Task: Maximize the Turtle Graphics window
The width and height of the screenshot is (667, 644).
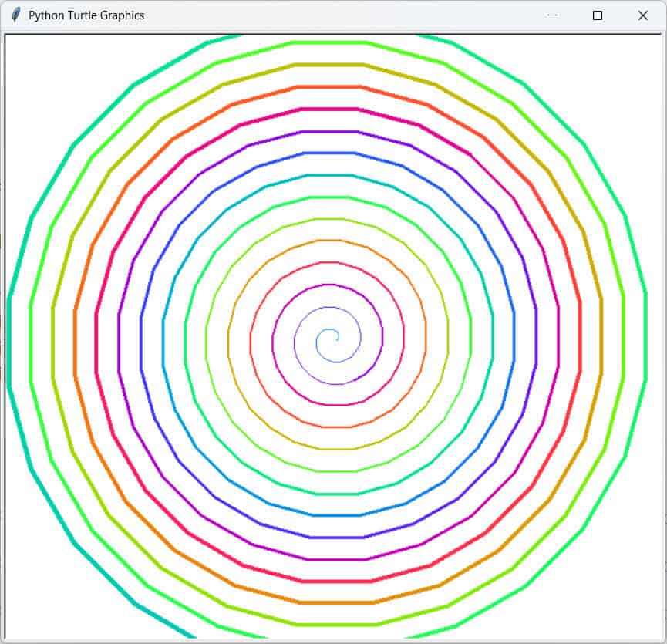Action: point(598,15)
